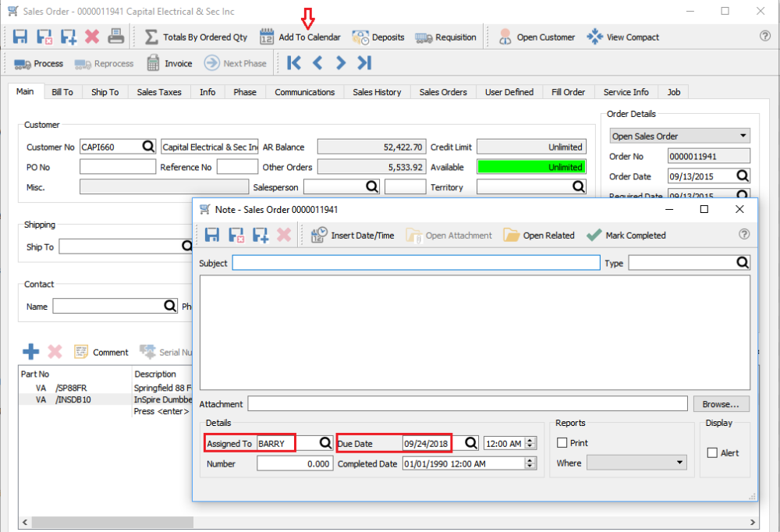This screenshot has height=532, width=780.
Task: Switch to View Compact mode
Action: (622, 37)
